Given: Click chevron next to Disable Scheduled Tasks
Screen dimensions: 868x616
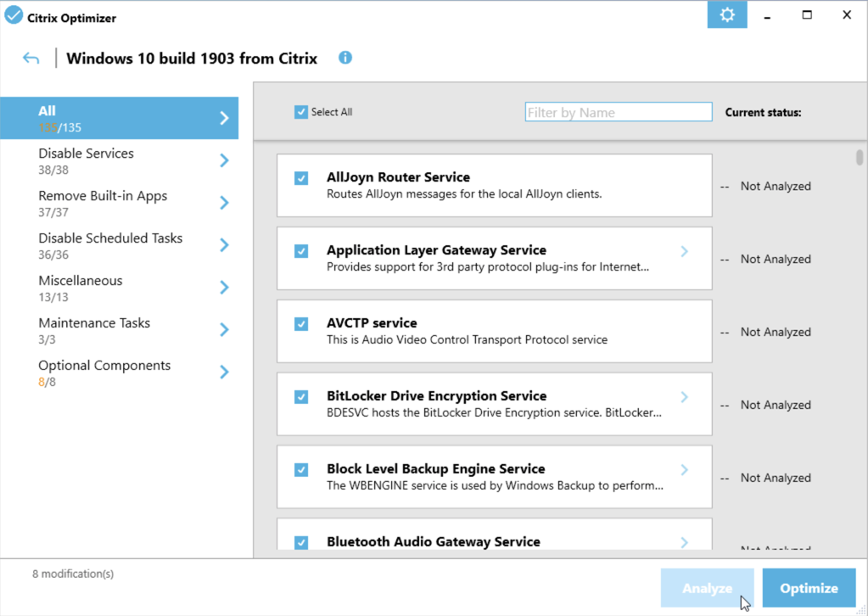Looking at the screenshot, I should pos(224,245).
